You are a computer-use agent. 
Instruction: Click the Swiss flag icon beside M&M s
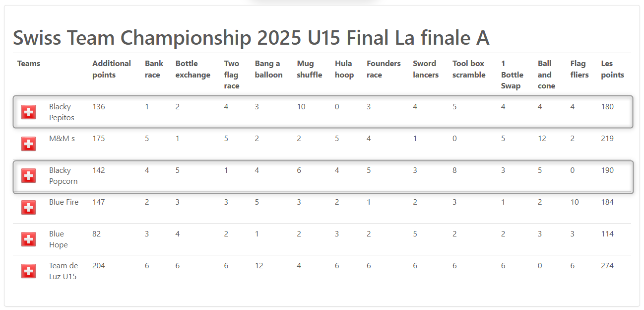pos(29,144)
